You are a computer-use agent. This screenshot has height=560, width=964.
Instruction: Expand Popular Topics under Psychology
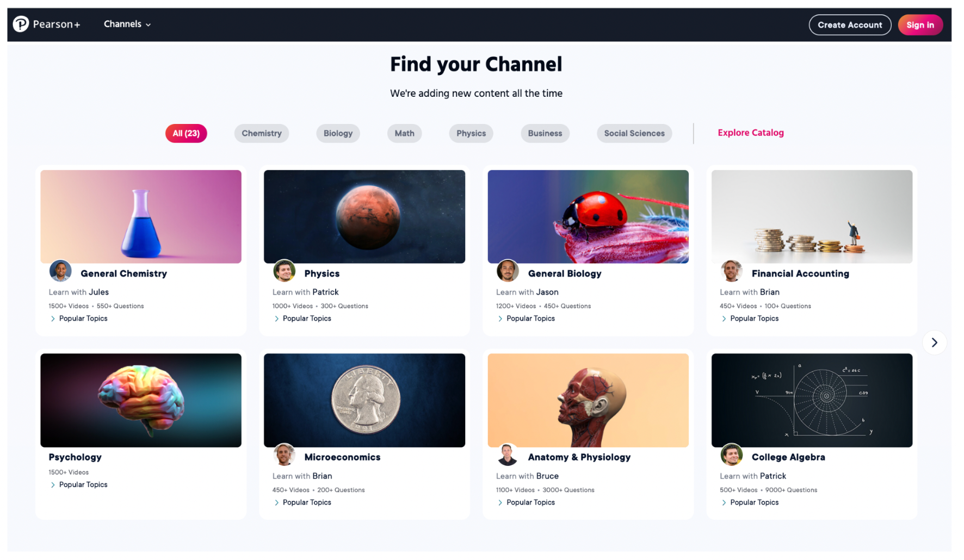pyautogui.click(x=79, y=485)
